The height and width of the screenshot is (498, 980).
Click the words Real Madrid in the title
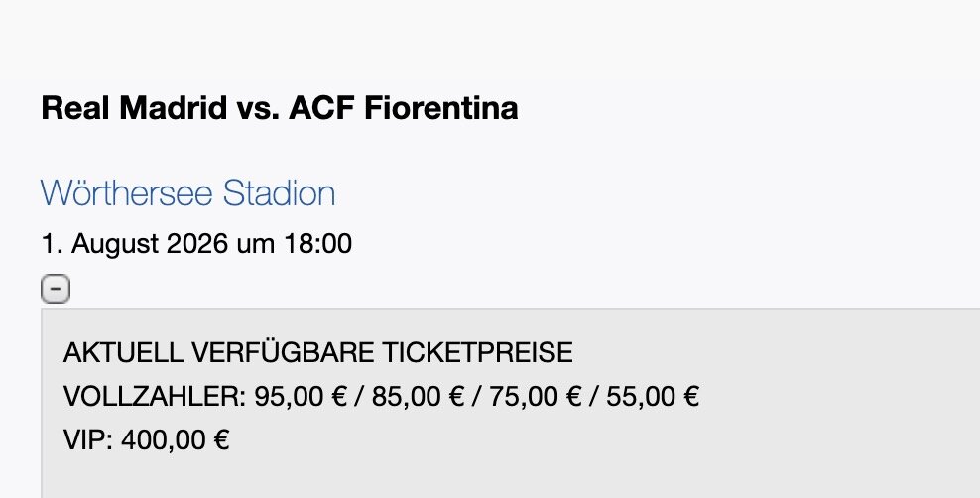tap(134, 107)
